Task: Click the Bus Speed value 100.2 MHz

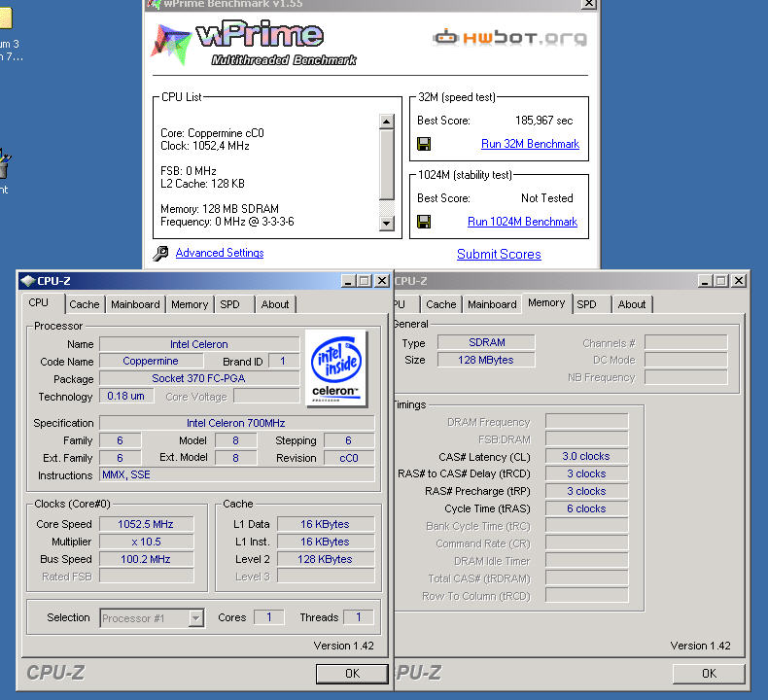Action: [x=146, y=559]
